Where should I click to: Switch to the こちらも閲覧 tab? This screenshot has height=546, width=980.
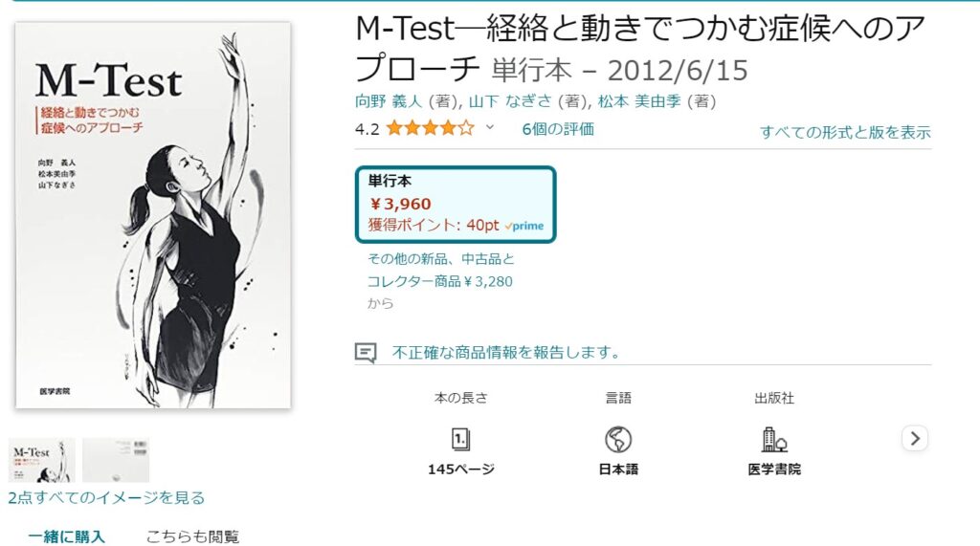[192, 536]
